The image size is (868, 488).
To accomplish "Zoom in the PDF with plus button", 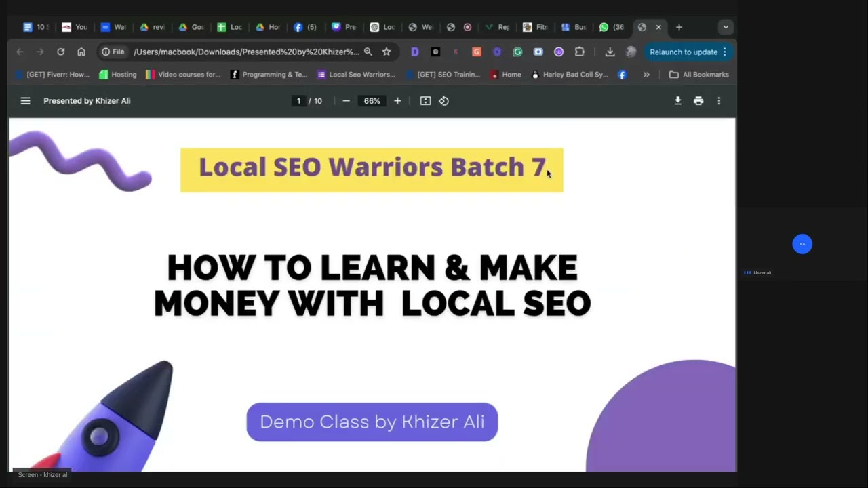I will point(397,101).
